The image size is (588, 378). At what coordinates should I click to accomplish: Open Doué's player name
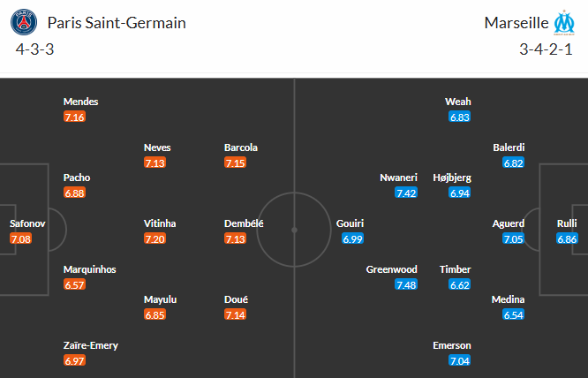tap(236, 299)
